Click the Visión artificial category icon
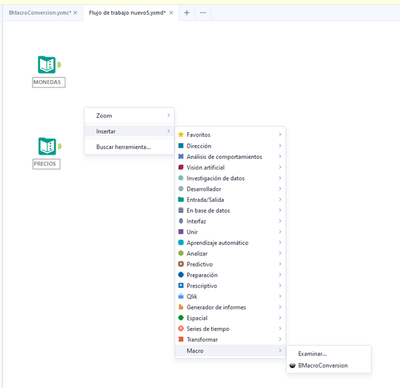 click(x=181, y=167)
